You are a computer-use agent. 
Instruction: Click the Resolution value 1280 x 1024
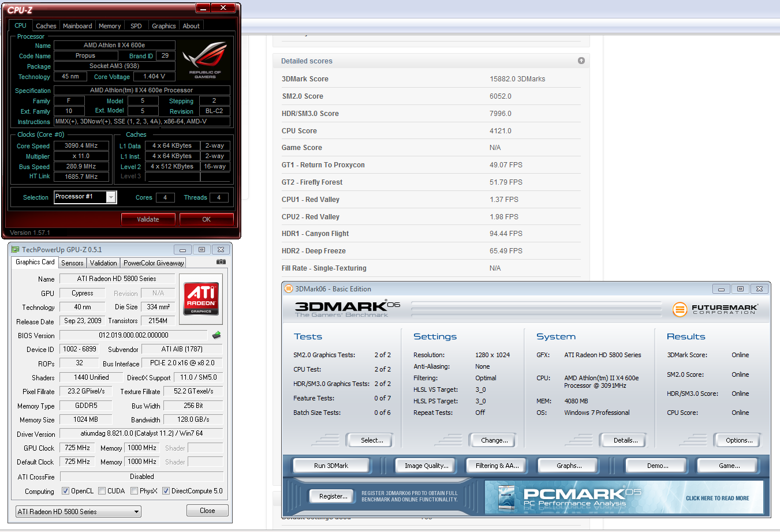(x=492, y=355)
